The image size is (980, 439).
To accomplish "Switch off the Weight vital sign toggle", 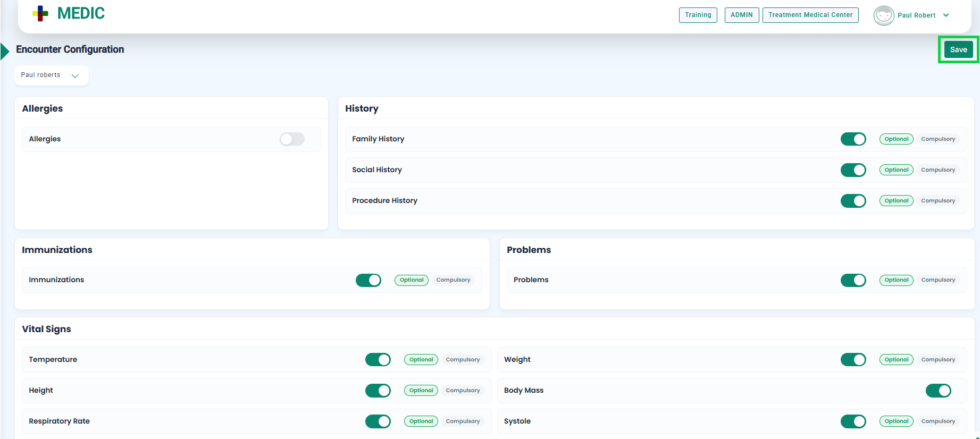I will pyautogui.click(x=853, y=360).
